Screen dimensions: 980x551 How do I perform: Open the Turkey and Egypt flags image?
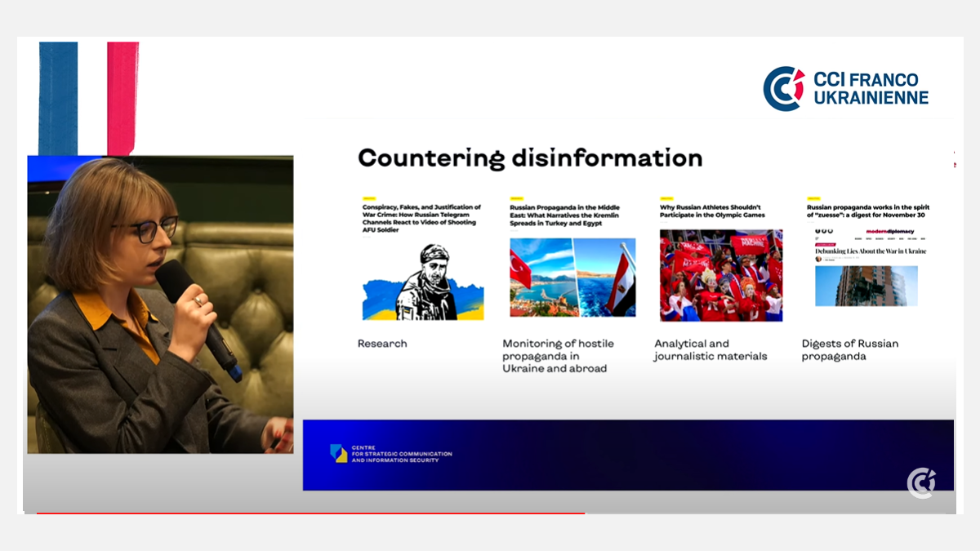pyautogui.click(x=572, y=278)
